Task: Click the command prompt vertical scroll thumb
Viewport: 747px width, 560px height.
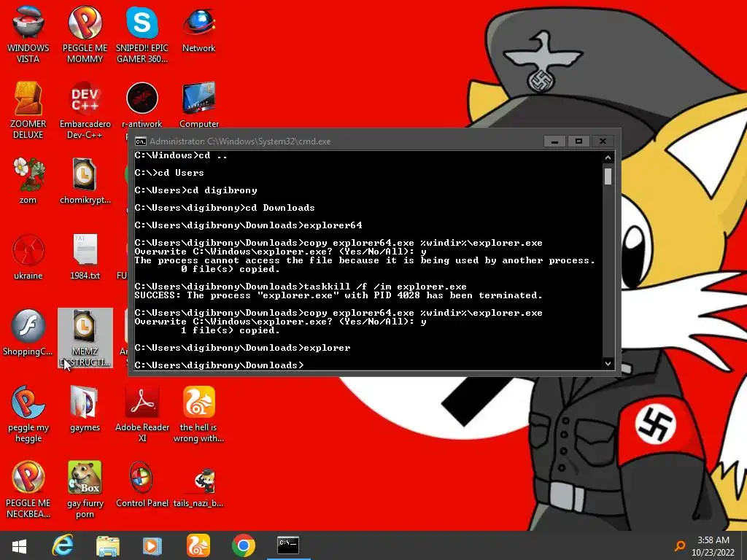Action: click(x=608, y=176)
